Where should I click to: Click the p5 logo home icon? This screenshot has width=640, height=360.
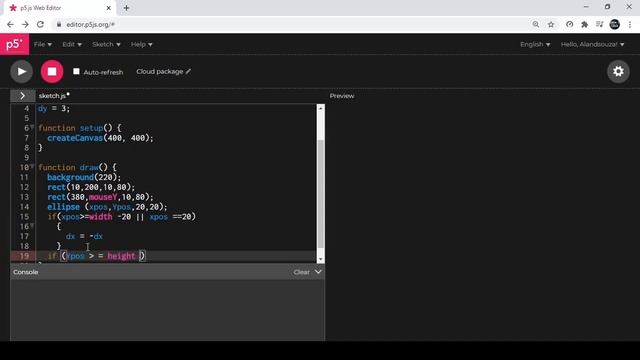tap(14, 44)
